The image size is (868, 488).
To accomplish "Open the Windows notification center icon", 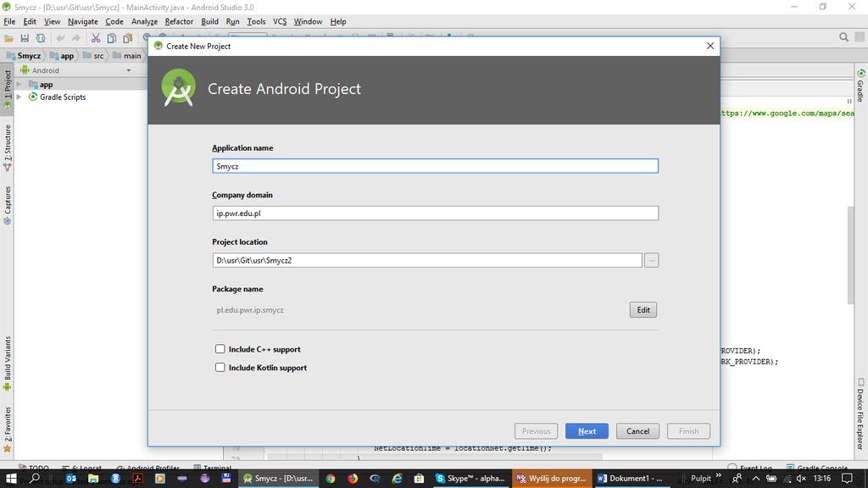I will (x=847, y=478).
